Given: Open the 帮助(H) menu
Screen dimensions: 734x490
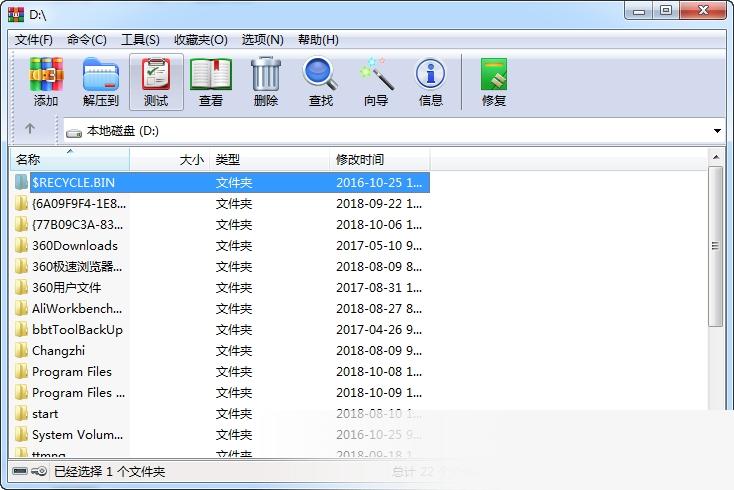Looking at the screenshot, I should pyautogui.click(x=318, y=40).
